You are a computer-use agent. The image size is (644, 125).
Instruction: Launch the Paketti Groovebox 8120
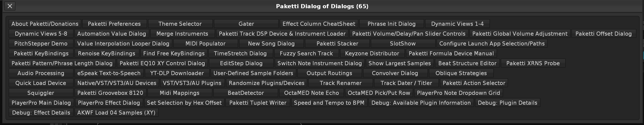[x=110, y=93]
